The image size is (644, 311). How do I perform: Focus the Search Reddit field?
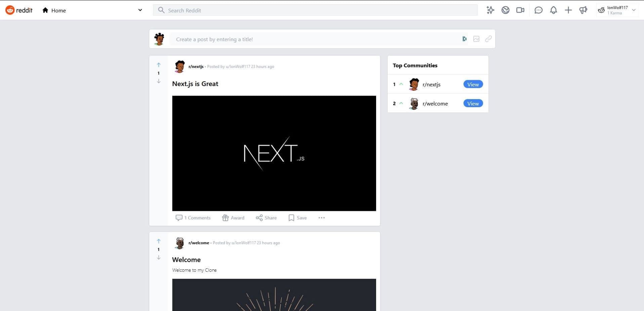[x=315, y=10]
